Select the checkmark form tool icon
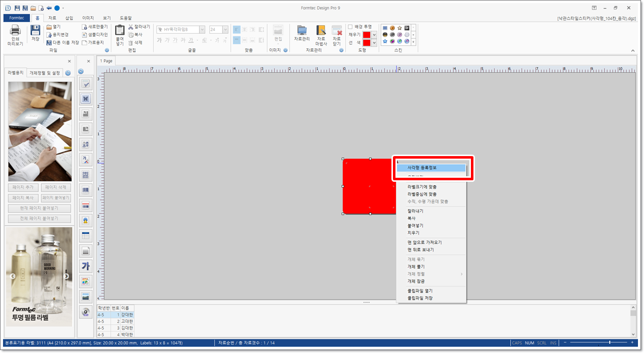 (x=86, y=84)
